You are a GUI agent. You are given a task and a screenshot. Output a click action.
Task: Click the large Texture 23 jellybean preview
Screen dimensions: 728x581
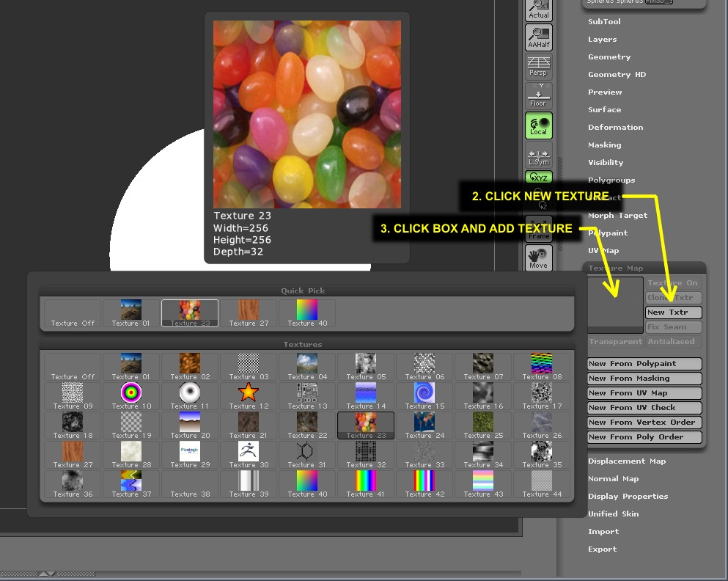[x=307, y=114]
